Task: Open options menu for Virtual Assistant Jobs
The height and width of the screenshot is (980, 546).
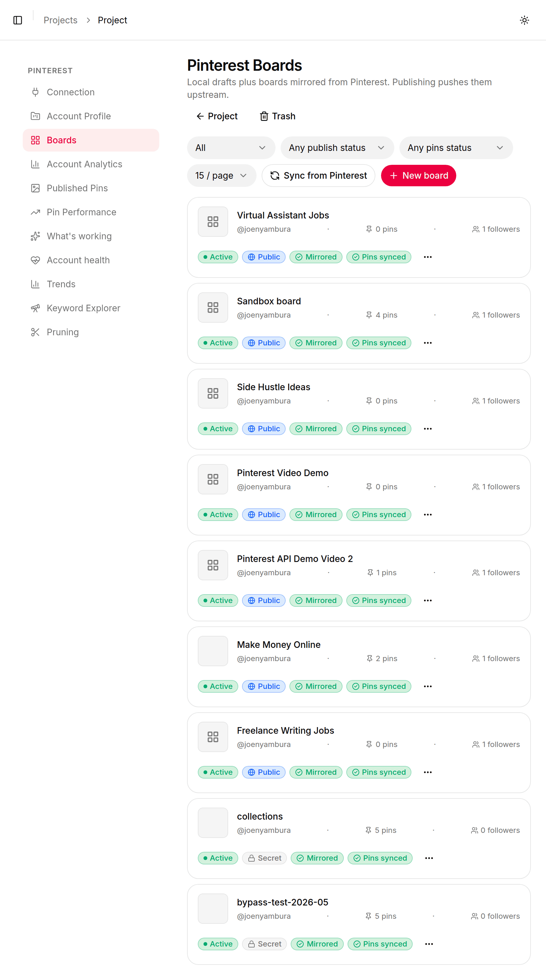Action: (428, 257)
